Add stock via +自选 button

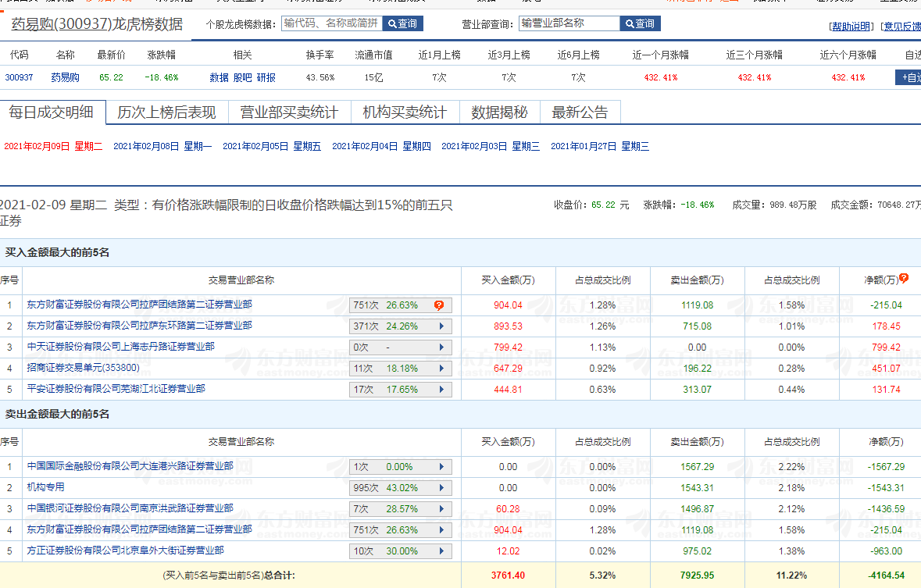click(909, 77)
